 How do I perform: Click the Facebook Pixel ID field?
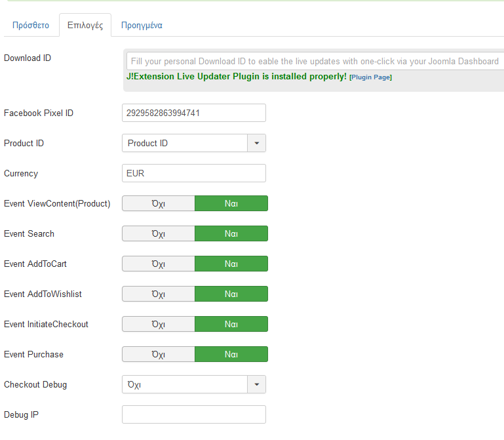click(194, 113)
